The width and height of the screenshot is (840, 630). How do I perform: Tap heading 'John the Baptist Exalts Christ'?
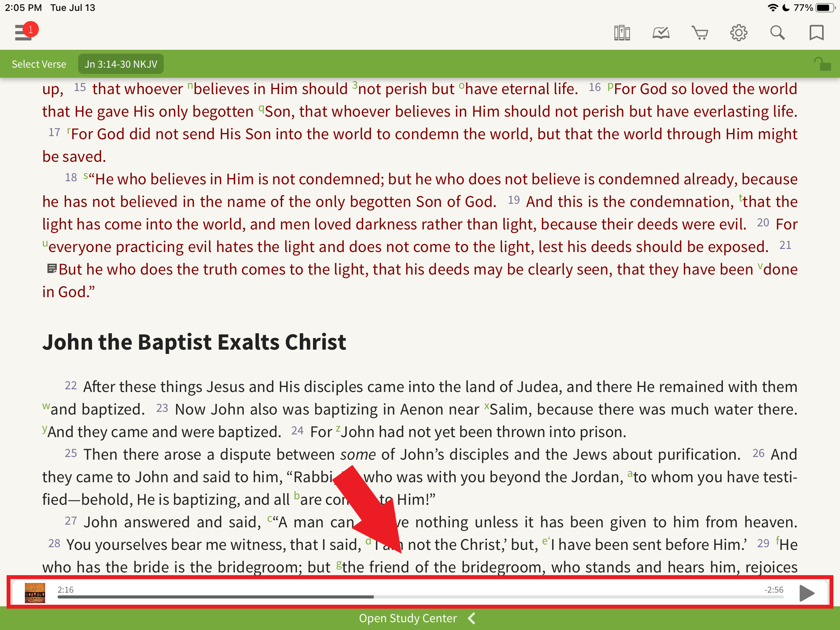(194, 342)
